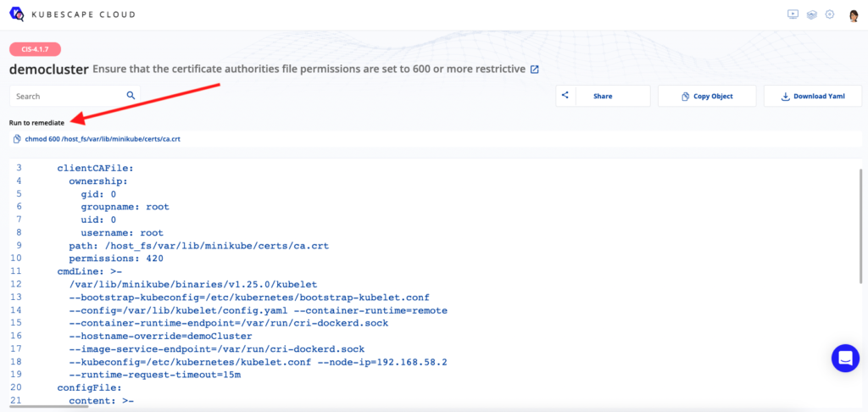This screenshot has width=868, height=412.
Task: Click the '--config=/var/lib/kubelet/config.yaml' line
Action: tap(258, 310)
